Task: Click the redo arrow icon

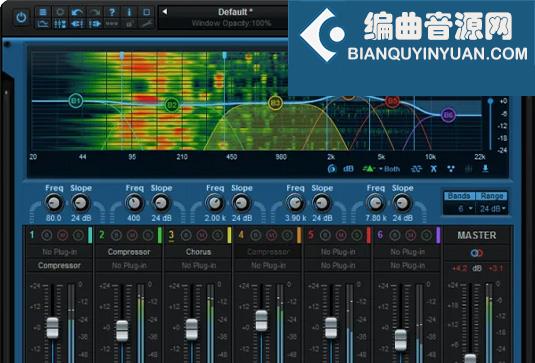Action: click(x=95, y=12)
